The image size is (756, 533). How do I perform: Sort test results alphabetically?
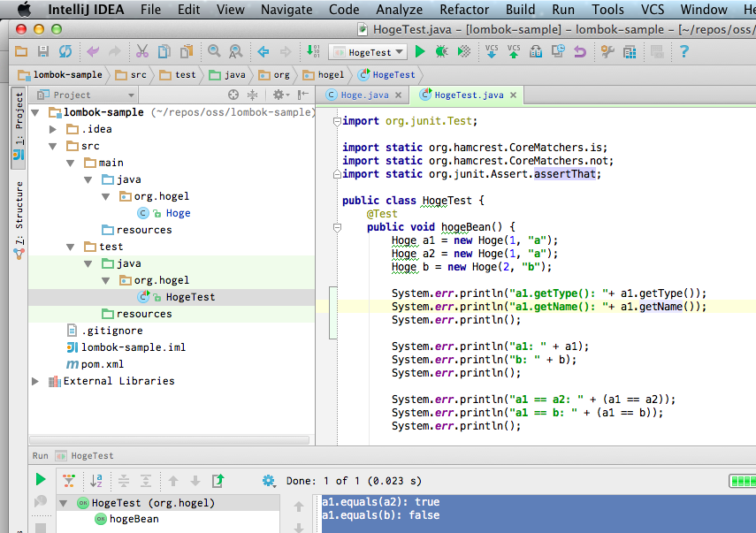point(95,480)
